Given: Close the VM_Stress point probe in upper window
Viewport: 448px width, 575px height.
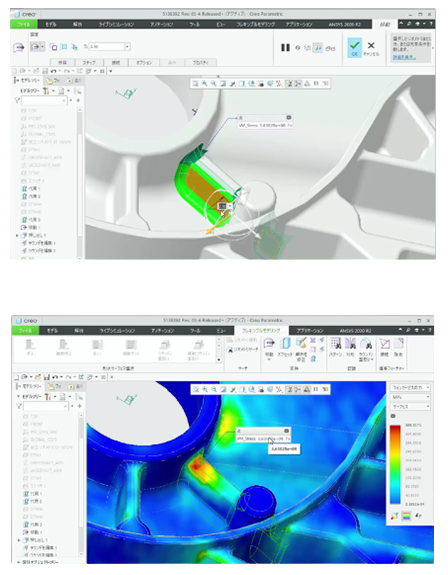Looking at the screenshot, I should point(289,117).
